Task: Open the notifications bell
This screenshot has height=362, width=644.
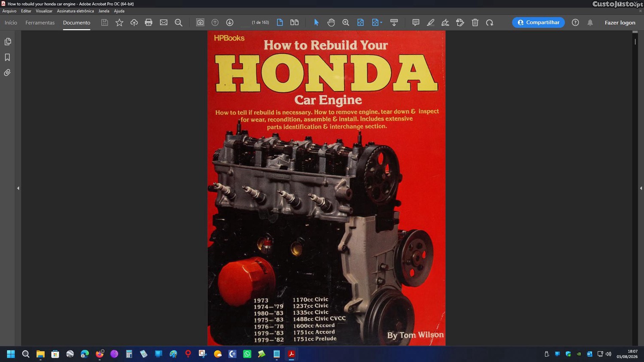Action: pyautogui.click(x=590, y=23)
